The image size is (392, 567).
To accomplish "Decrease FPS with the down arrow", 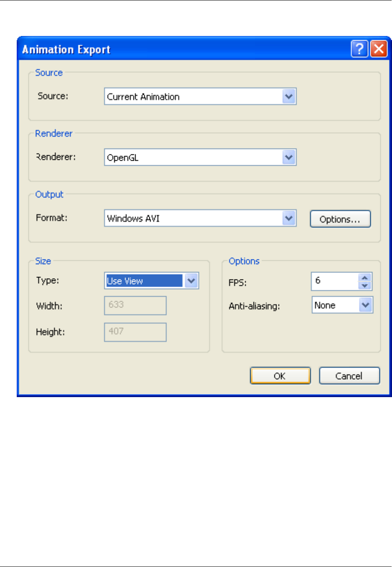I will point(365,285).
